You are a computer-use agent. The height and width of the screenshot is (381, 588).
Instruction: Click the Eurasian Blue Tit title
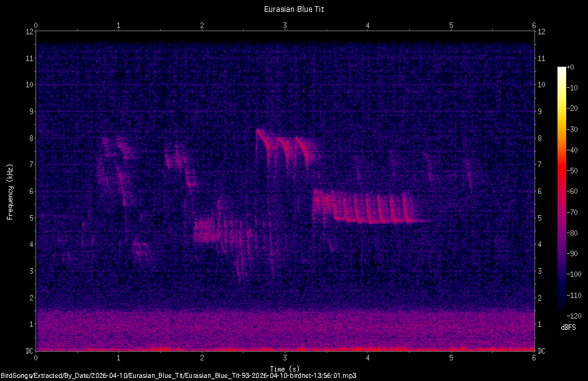pos(293,9)
